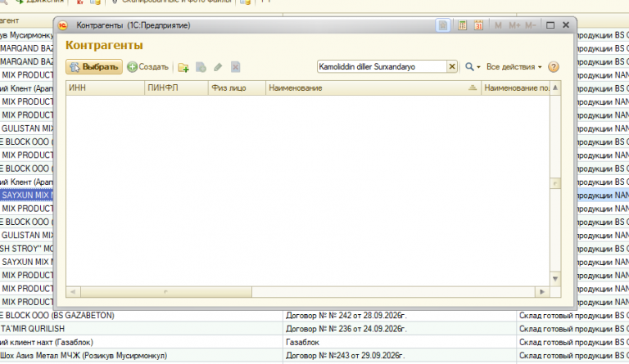This screenshot has width=629, height=364.
Task: Select Договор №243 от 29.09.2026г. cell
Action: coord(400,356)
